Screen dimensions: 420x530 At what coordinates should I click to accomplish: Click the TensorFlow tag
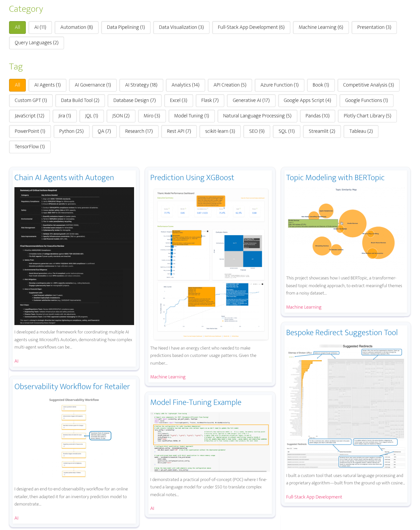point(29,147)
